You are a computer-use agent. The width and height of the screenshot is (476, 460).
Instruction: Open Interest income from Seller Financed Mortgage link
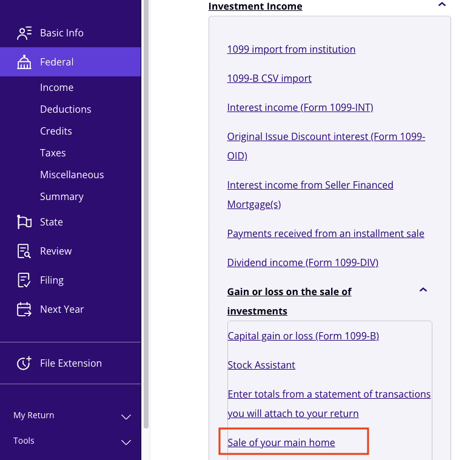310,195
